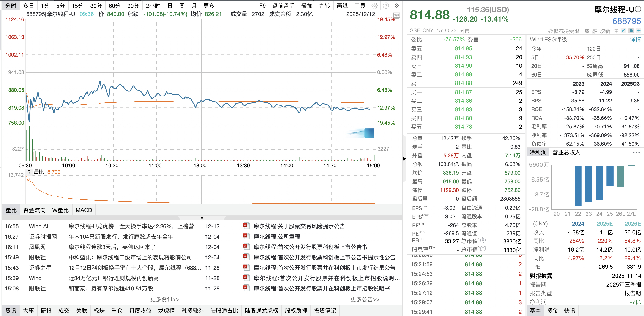Image resolution: width=644 pixels, height=316 pixels.
Task: Expand toolbar with double chevron icon
Action: point(396,5)
